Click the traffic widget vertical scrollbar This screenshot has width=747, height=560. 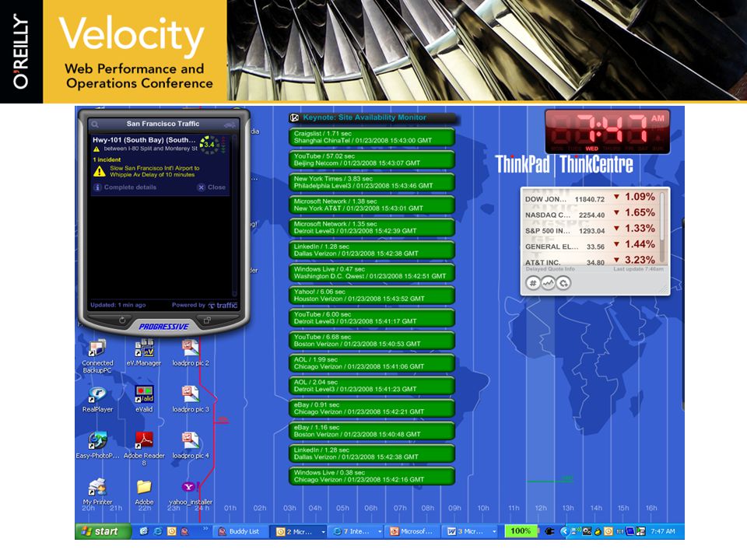[x=234, y=217]
